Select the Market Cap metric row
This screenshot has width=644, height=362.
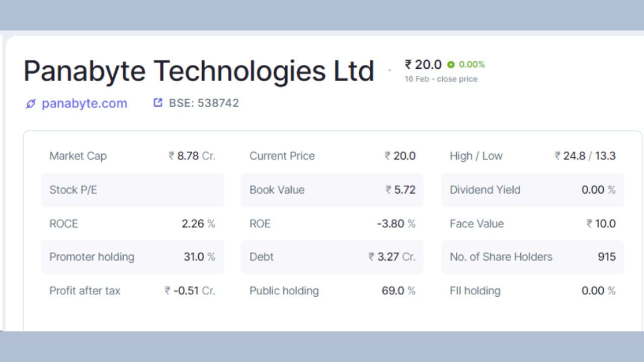[133, 156]
